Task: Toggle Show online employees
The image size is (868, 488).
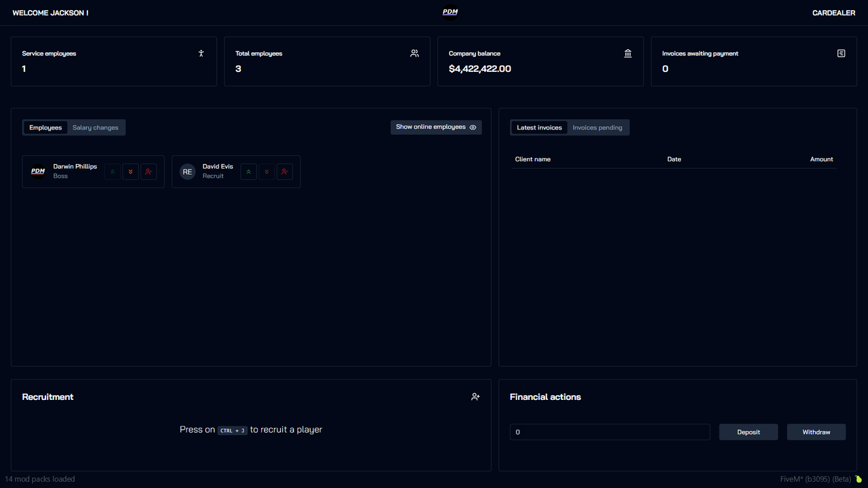Action: 431,127
